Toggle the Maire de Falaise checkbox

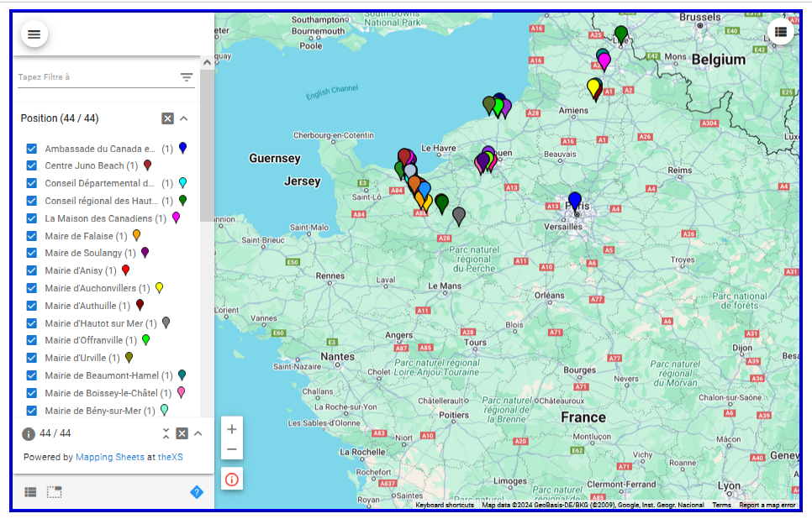click(32, 236)
